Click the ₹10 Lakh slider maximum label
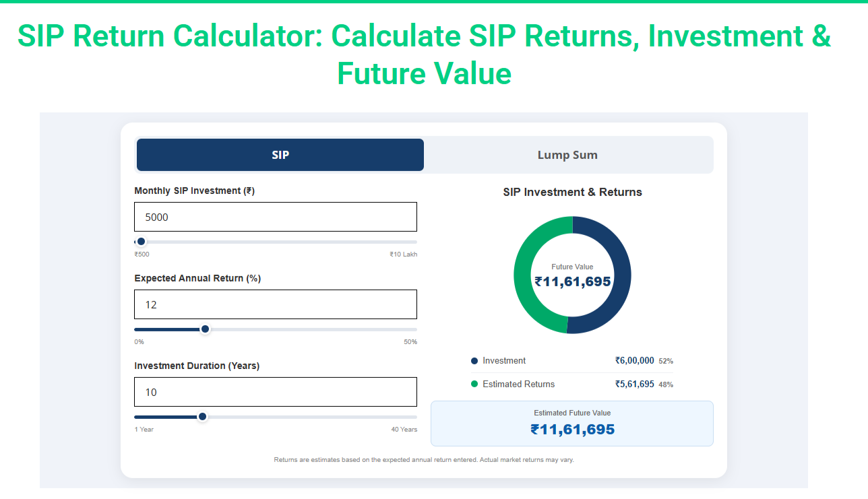Screen dimensions: 868x499 (403, 255)
